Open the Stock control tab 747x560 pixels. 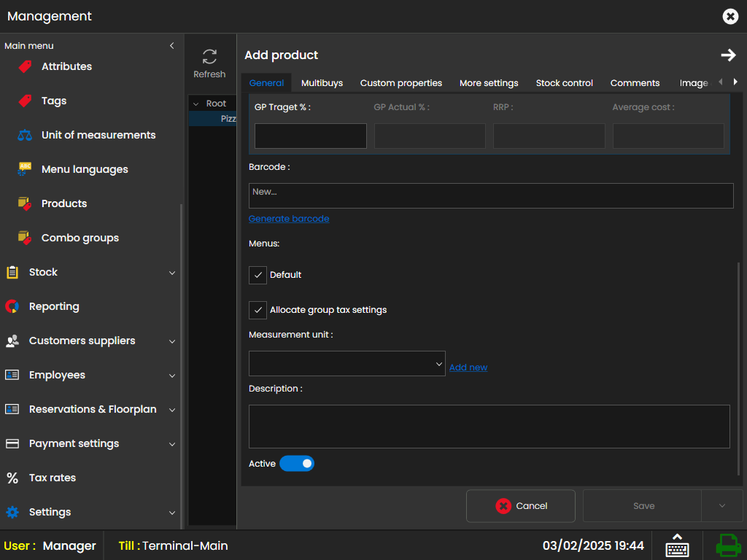564,83
